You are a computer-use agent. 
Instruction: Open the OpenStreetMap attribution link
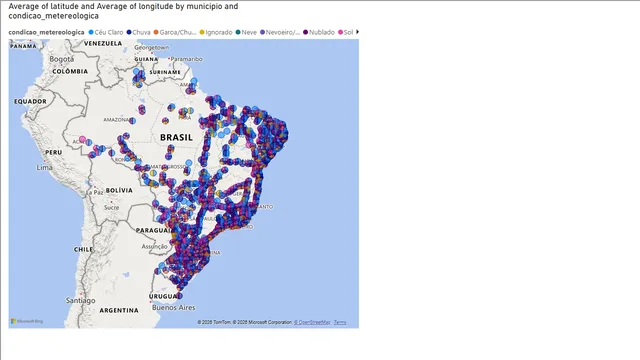(x=312, y=322)
